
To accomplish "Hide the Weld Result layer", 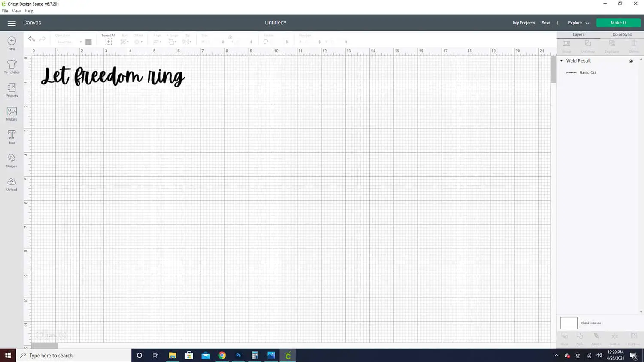I will point(631,61).
